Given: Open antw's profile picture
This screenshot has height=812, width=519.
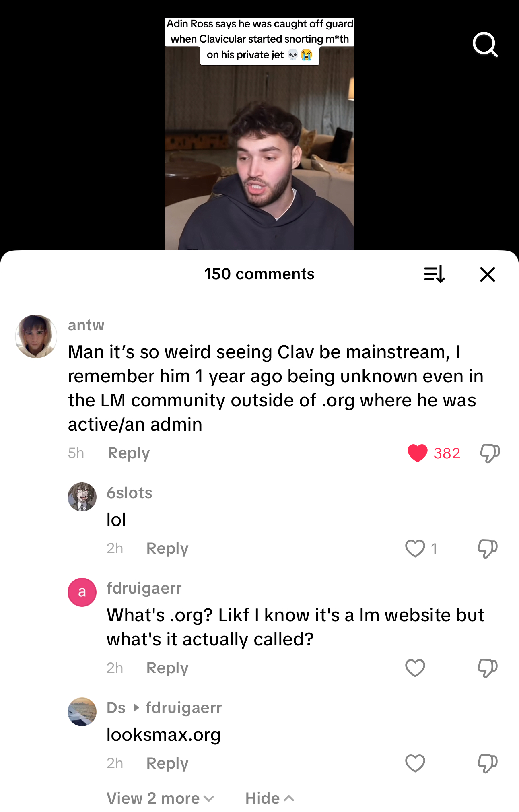Looking at the screenshot, I should (36, 336).
